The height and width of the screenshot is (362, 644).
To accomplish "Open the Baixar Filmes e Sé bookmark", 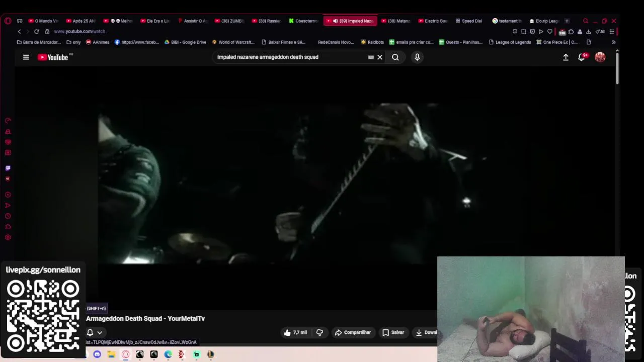I will pyautogui.click(x=284, y=42).
